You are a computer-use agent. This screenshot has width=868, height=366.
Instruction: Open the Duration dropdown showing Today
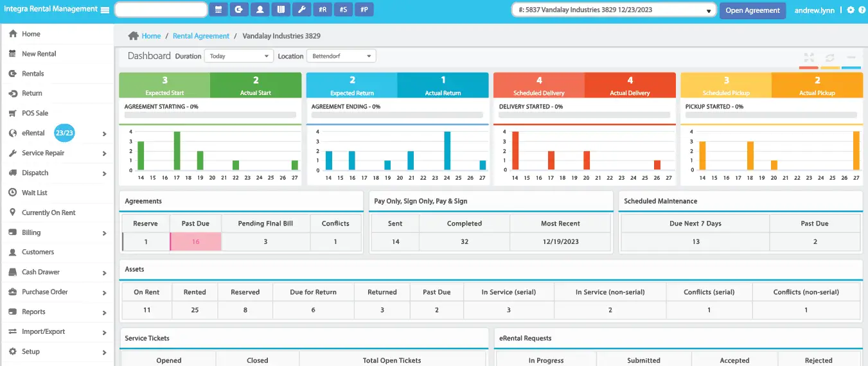click(x=239, y=56)
